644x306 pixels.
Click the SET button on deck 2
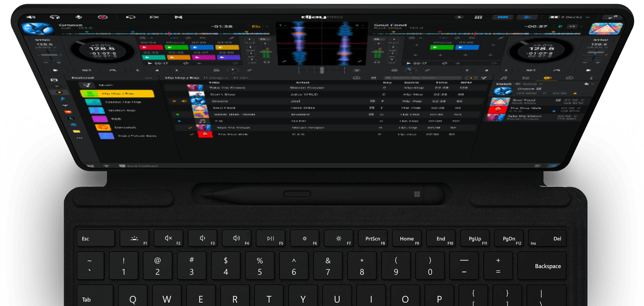coord(531,70)
